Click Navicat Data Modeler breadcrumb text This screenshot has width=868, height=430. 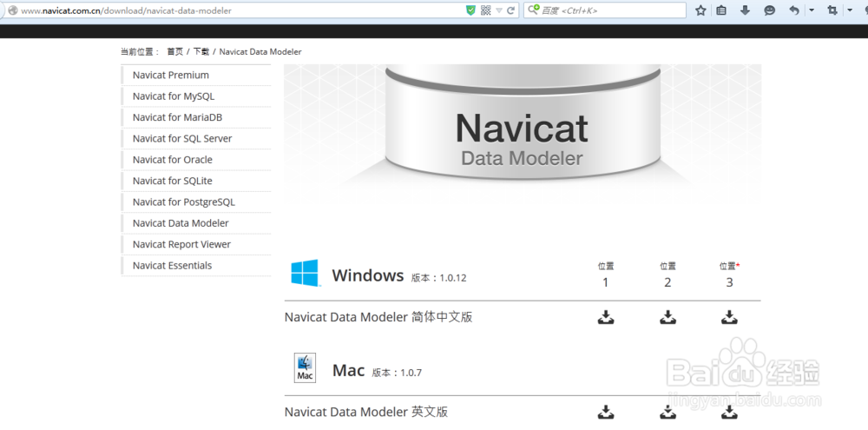pos(260,51)
